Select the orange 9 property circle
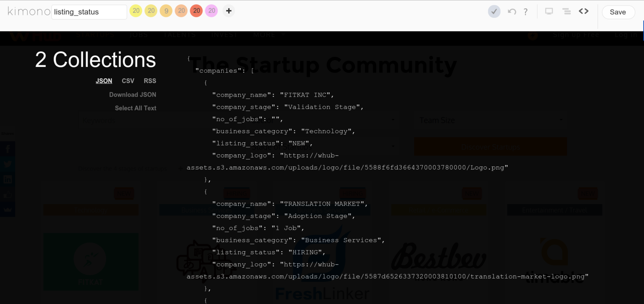 pos(166,11)
